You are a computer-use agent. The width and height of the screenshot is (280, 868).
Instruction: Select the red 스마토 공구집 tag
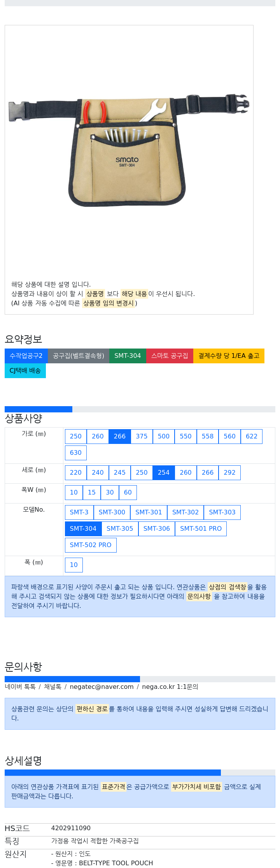coord(170,356)
